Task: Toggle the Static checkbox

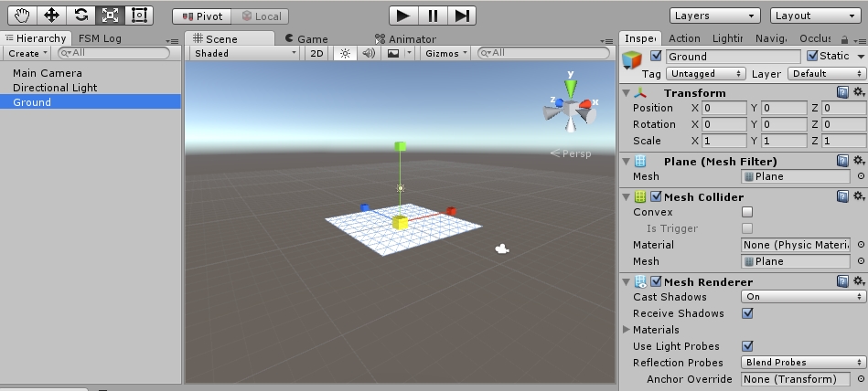Action: tap(812, 56)
